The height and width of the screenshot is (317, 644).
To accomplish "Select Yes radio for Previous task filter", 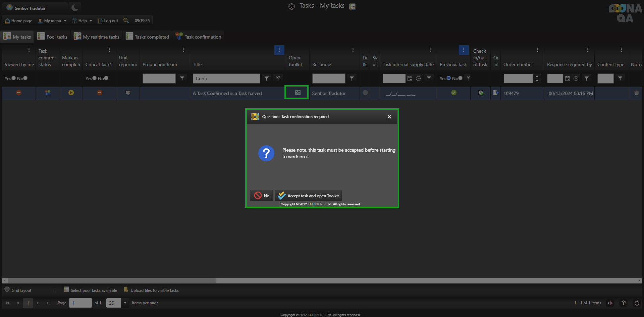I will pos(448,78).
